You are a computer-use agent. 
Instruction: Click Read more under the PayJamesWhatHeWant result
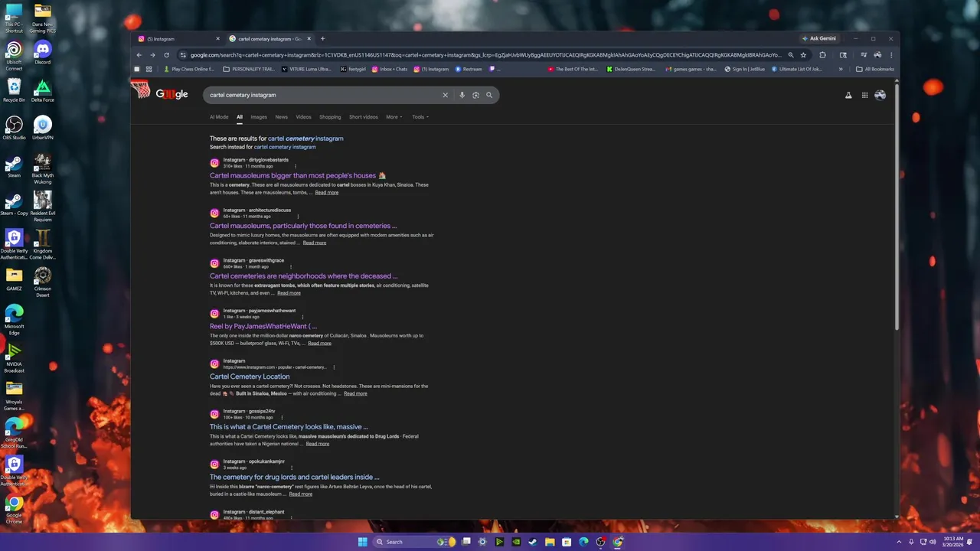[x=319, y=344]
